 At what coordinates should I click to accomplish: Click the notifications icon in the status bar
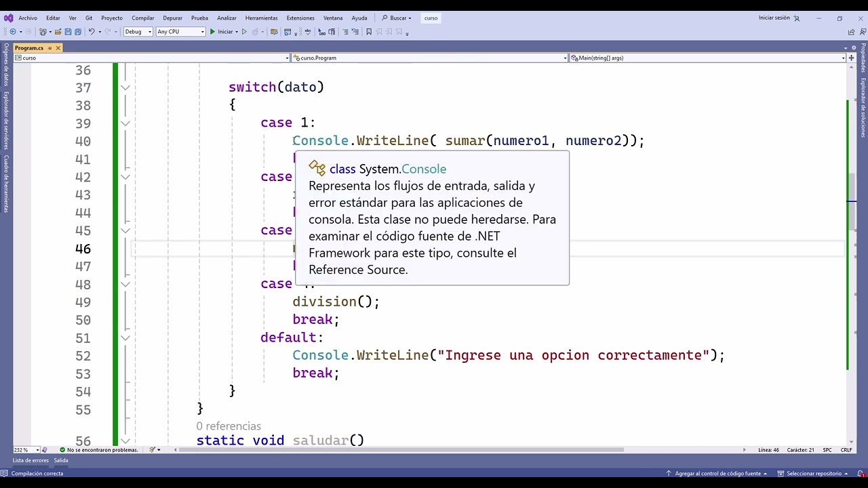861,474
